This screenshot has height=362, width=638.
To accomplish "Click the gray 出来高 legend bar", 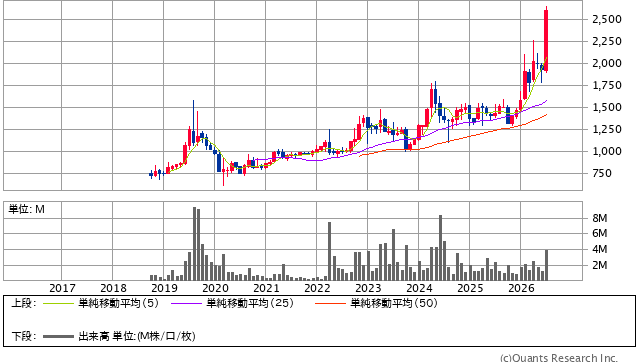I will [x=58, y=336].
